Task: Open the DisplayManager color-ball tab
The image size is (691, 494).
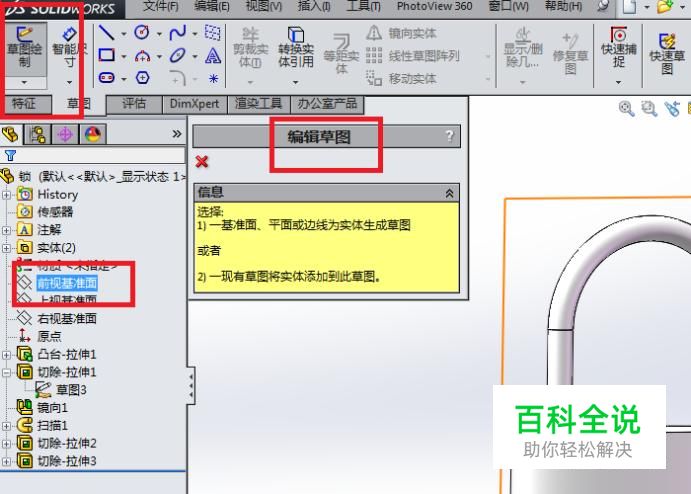Action: 93,134
